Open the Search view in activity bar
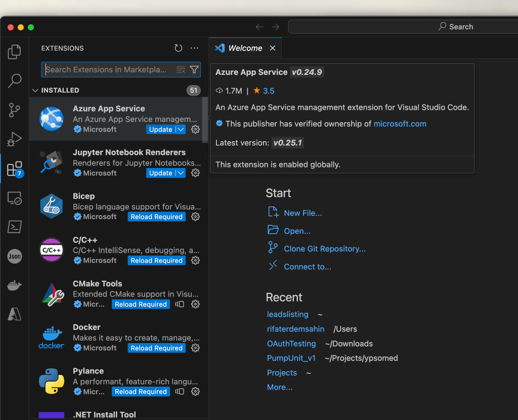This screenshot has height=420, width=518. (14, 80)
